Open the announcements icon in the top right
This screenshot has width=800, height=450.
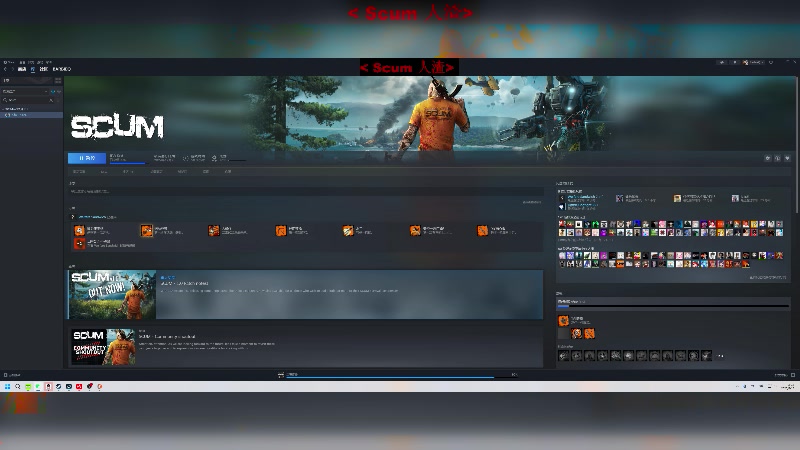pyautogui.click(x=722, y=62)
